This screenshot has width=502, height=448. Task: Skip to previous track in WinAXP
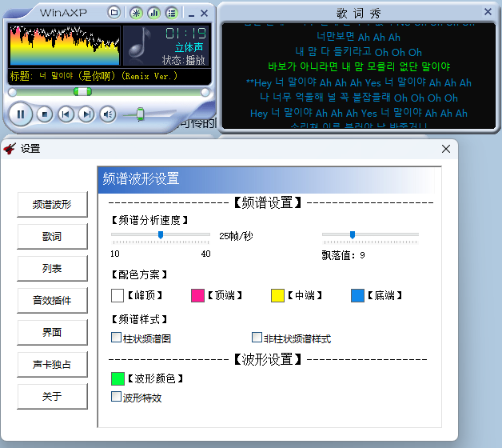click(66, 114)
